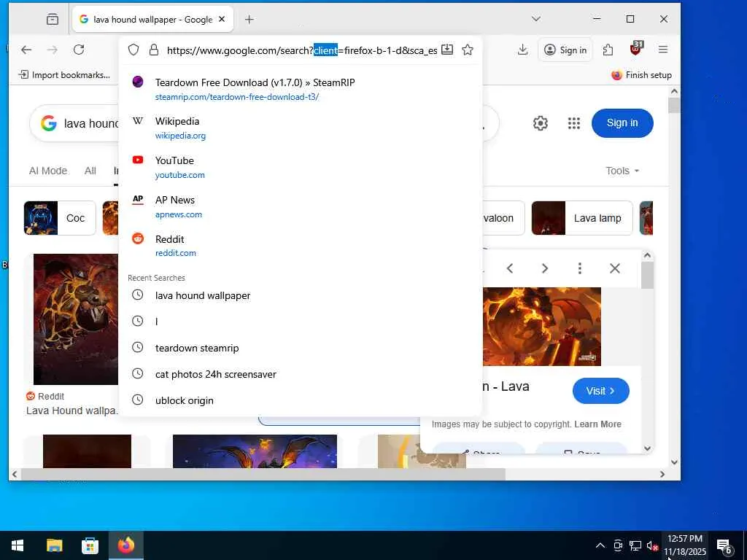Open Google quick settings gear
747x560 pixels.
coord(541,123)
